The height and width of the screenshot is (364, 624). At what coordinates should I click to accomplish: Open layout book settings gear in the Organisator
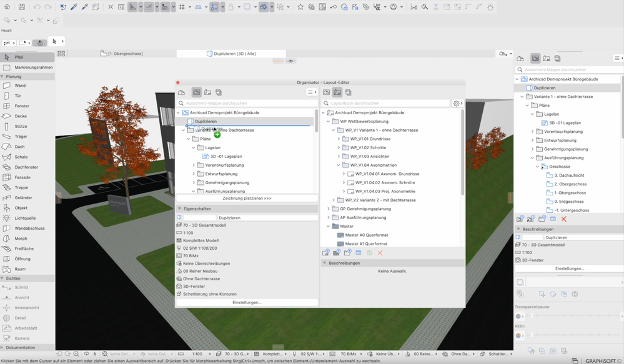point(457,104)
